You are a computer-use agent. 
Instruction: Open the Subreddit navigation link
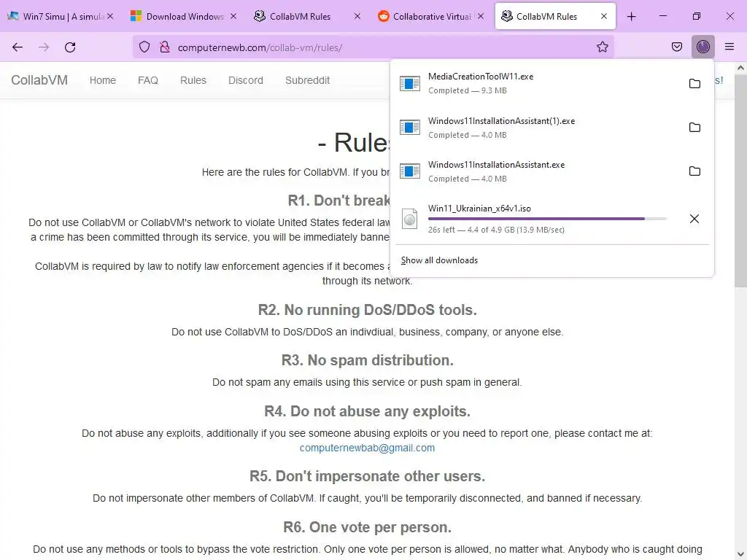click(307, 80)
